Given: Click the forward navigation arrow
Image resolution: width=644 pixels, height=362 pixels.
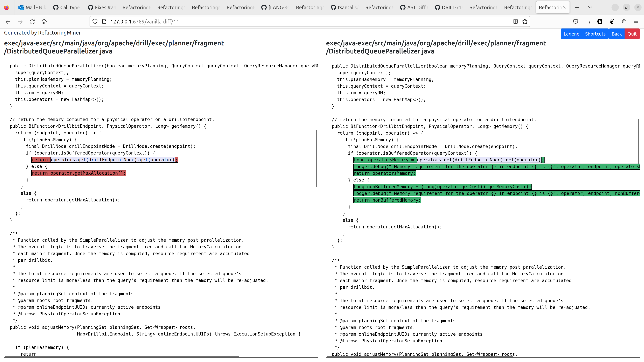Looking at the screenshot, I should [x=20, y=22].
